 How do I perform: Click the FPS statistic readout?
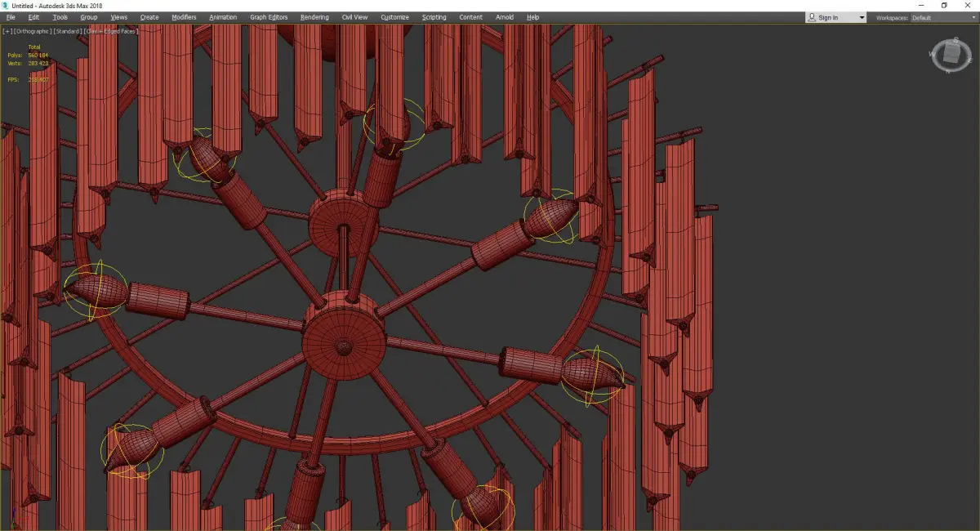coord(28,79)
